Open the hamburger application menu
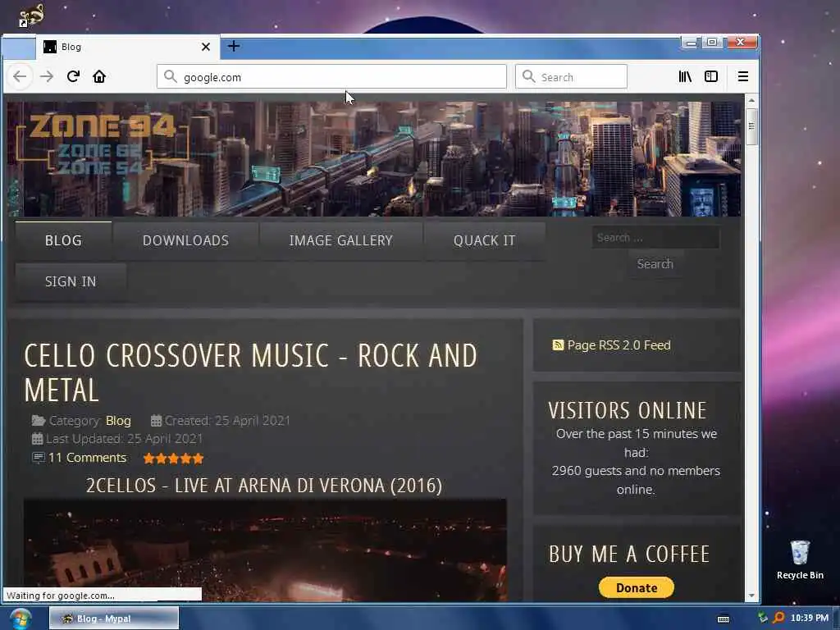 [742, 76]
